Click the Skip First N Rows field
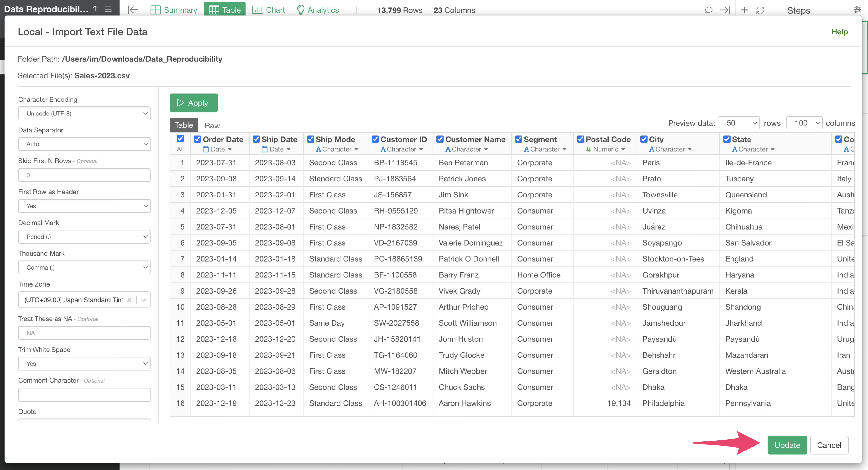The width and height of the screenshot is (868, 470). pyautogui.click(x=84, y=175)
